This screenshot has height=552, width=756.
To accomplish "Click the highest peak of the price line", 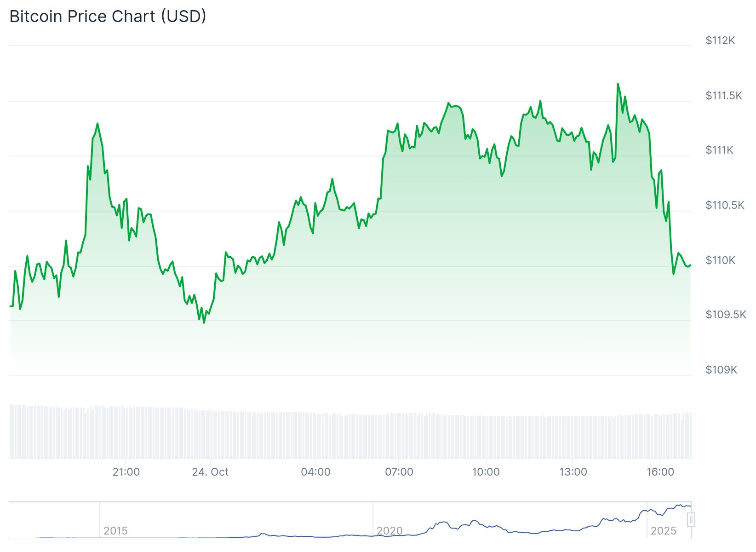I will (618, 84).
